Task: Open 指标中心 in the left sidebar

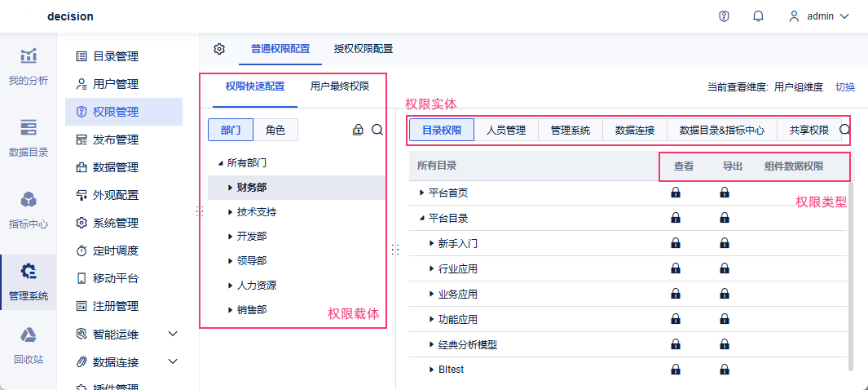Action: (x=29, y=209)
